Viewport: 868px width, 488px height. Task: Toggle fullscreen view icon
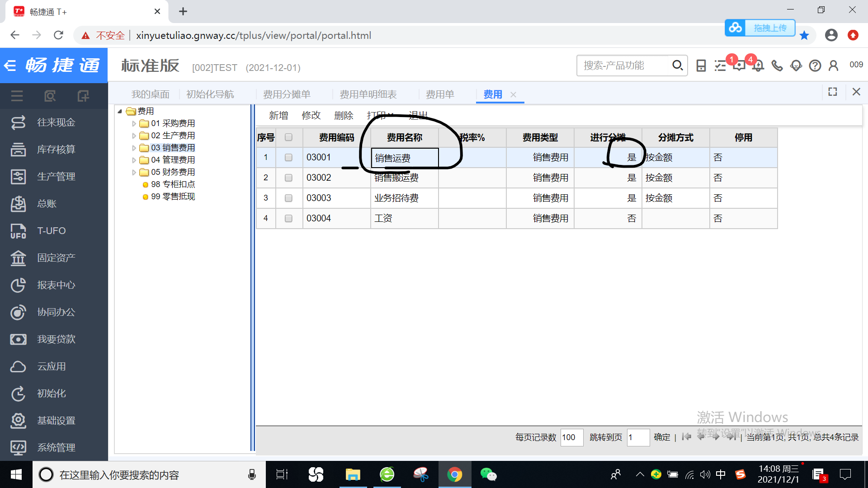tap(833, 92)
